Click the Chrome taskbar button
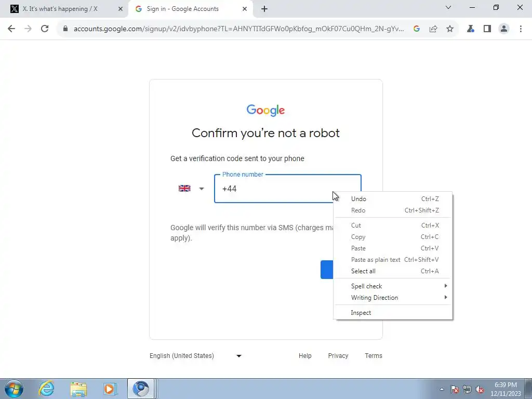Viewport: 532px width, 399px height. 141,389
